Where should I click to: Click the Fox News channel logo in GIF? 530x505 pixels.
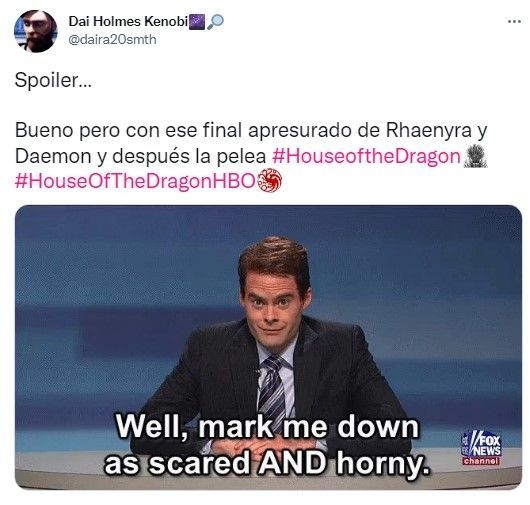(x=481, y=448)
